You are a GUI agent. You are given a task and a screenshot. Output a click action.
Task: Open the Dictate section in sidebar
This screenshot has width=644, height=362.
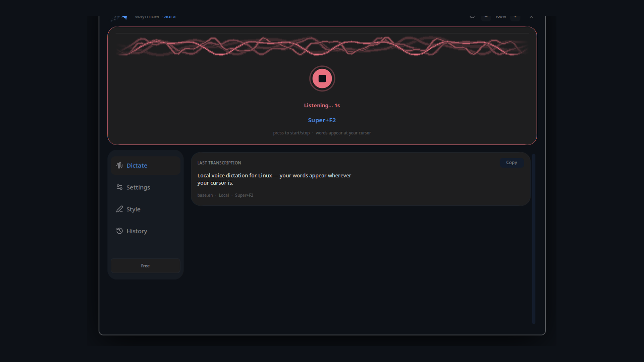145,166
